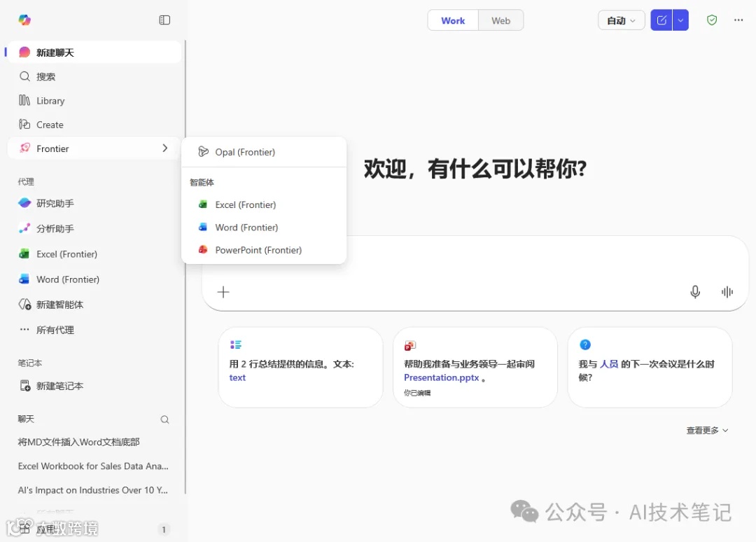Click the question mark icon on meeting card
756x542 pixels.
584,345
